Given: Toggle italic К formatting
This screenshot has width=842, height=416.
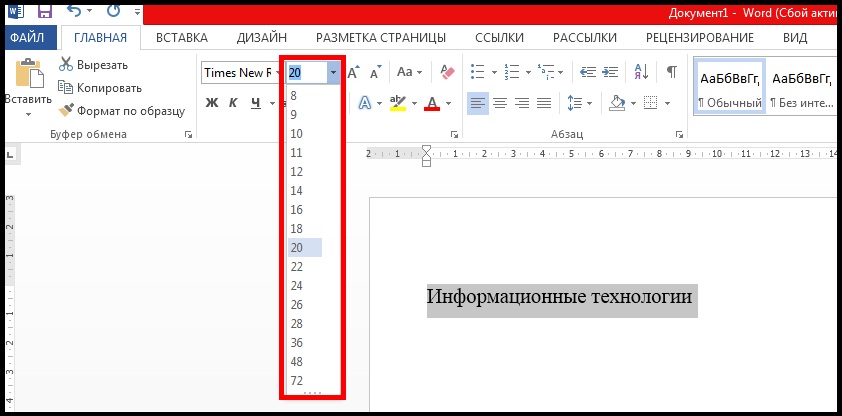Looking at the screenshot, I should pyautogui.click(x=233, y=103).
